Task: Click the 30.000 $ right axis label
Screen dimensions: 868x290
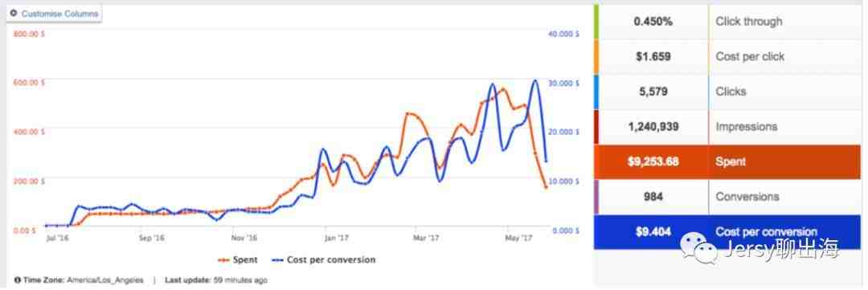Action: [563, 83]
